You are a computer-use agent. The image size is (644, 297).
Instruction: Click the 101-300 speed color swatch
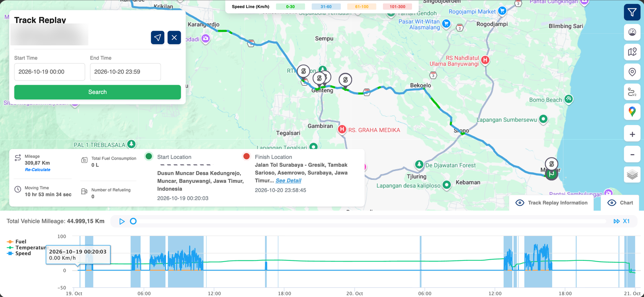pos(397,7)
